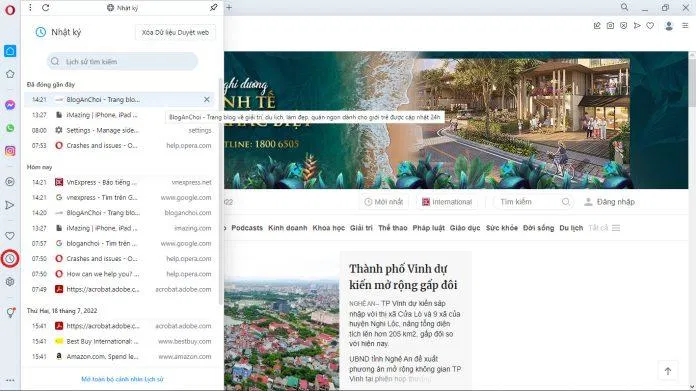Screen dimensions: 696x391
Task: Open the Du lịch menu item
Action: (x=571, y=228)
